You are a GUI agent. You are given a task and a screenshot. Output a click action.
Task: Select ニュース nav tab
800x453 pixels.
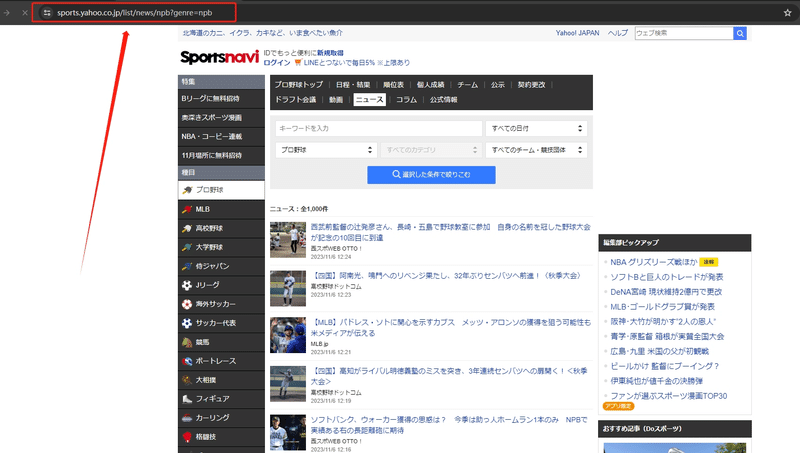[x=369, y=99]
